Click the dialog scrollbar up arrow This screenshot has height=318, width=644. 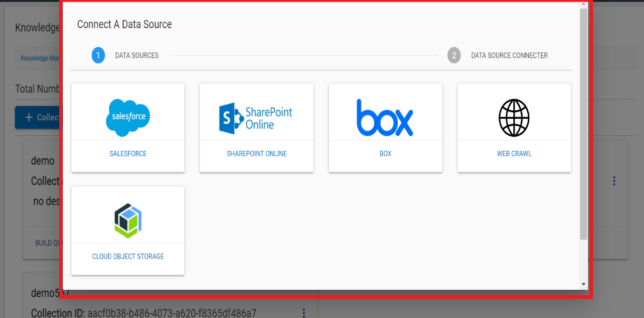[x=584, y=4]
